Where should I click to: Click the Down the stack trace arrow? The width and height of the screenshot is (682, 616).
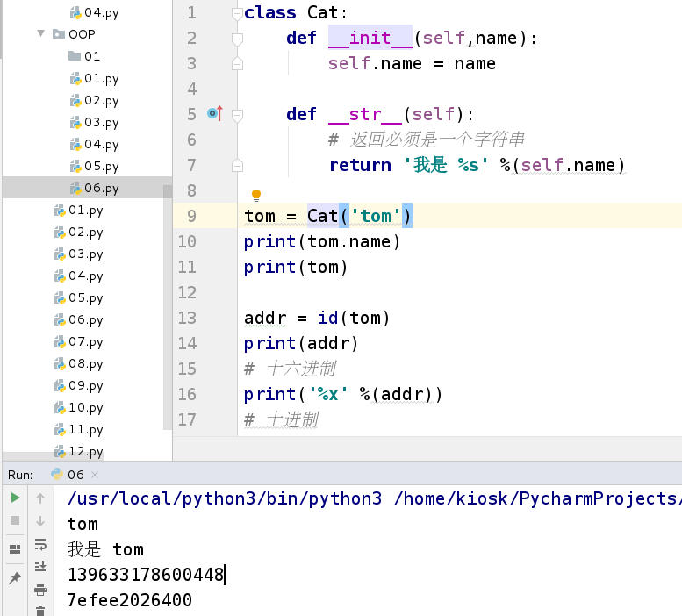click(x=40, y=521)
